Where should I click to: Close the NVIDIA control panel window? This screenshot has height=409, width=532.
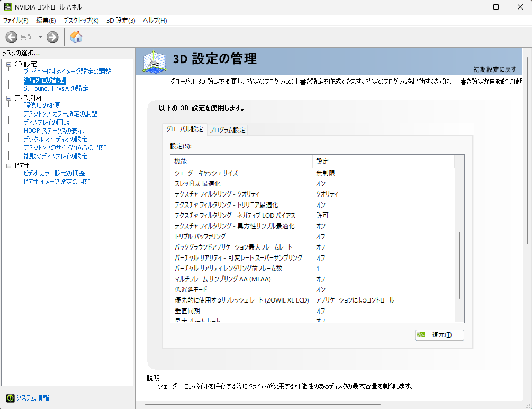(520, 7)
